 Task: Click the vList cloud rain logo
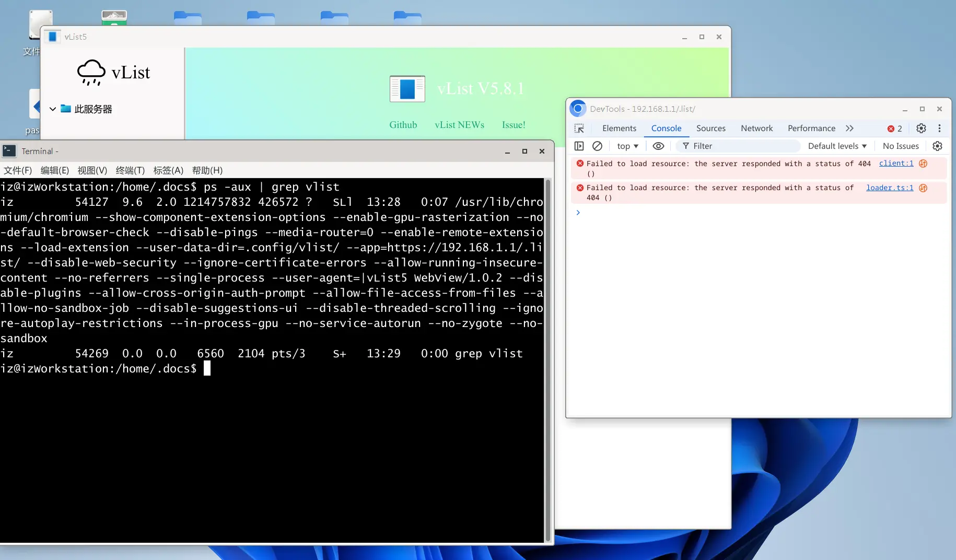[x=91, y=72]
